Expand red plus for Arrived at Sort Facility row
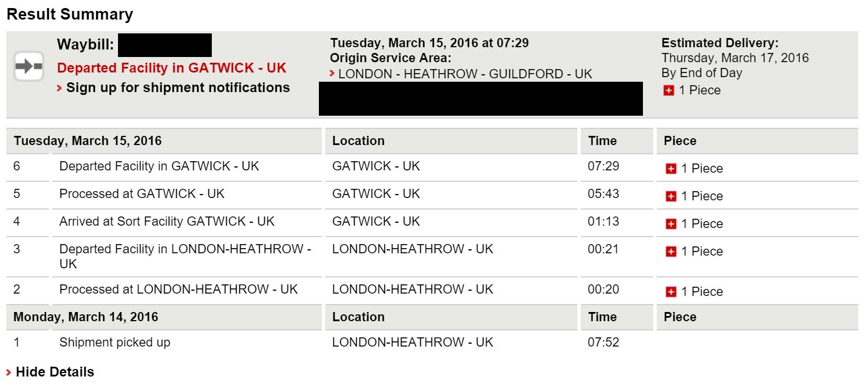The width and height of the screenshot is (868, 388). 671,224
